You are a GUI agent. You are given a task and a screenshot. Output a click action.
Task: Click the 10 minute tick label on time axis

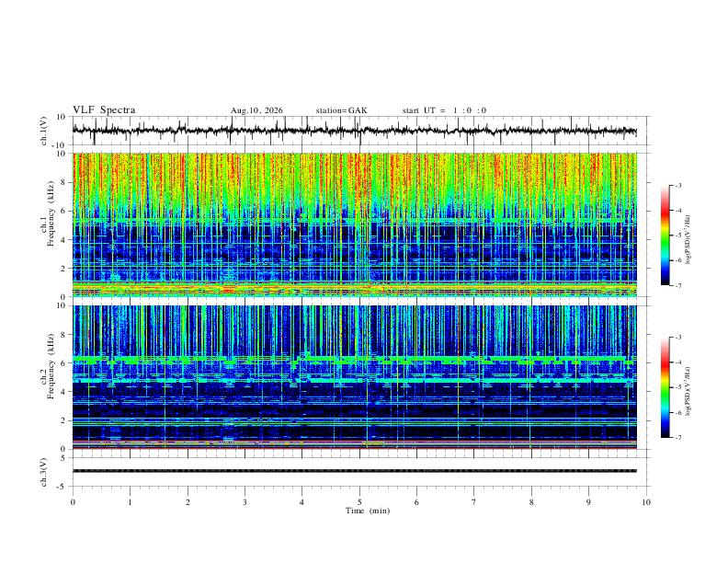[646, 502]
